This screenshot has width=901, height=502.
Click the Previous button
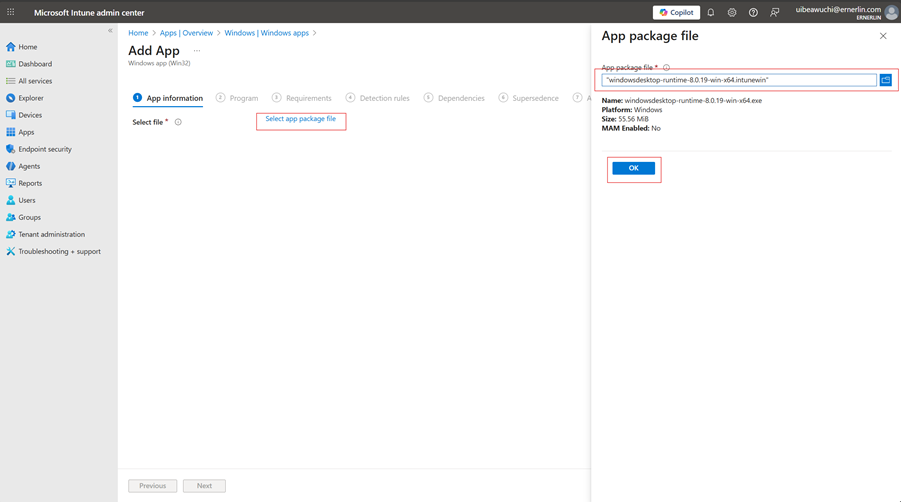(152, 486)
